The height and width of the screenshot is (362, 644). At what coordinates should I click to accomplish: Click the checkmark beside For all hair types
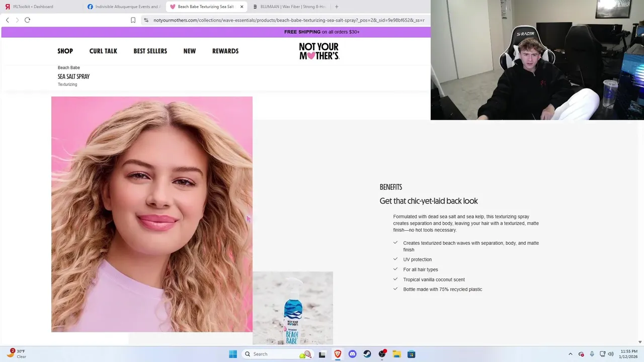(x=395, y=269)
